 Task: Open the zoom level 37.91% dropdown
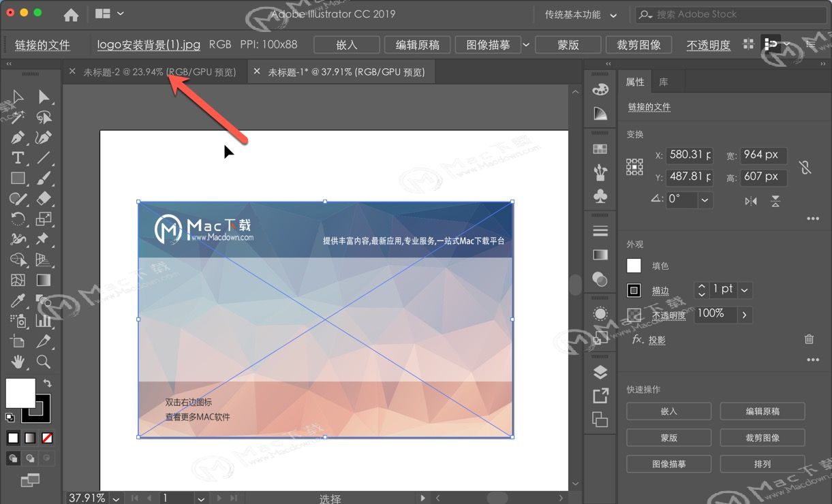tap(116, 499)
